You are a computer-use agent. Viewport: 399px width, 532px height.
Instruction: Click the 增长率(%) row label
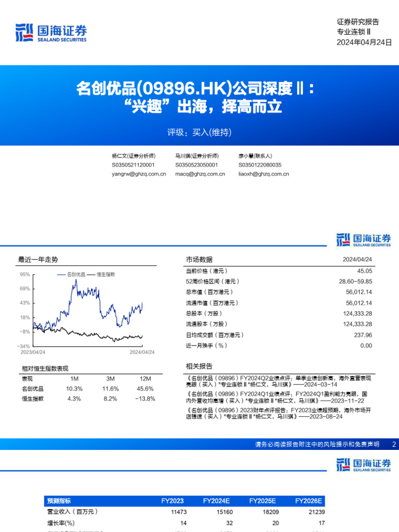pyautogui.click(x=61, y=523)
